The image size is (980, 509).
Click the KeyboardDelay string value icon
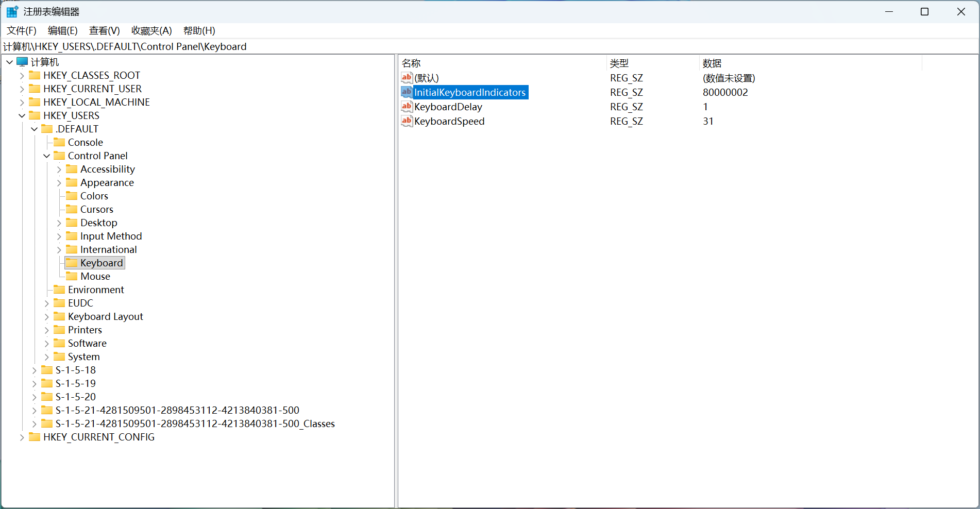[x=407, y=107]
